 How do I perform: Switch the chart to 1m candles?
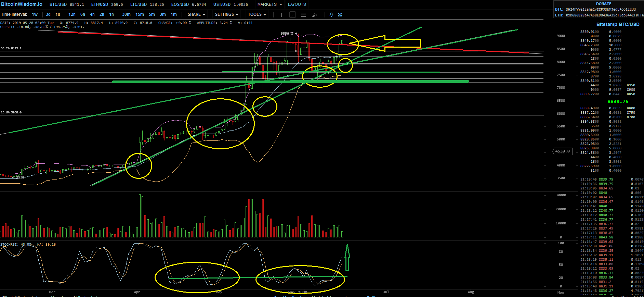point(174,14)
